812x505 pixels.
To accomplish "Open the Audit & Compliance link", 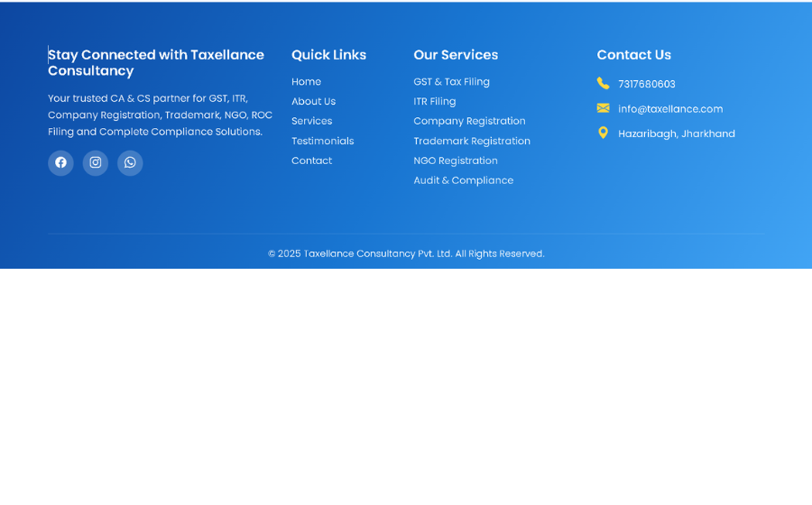I will [x=463, y=180].
